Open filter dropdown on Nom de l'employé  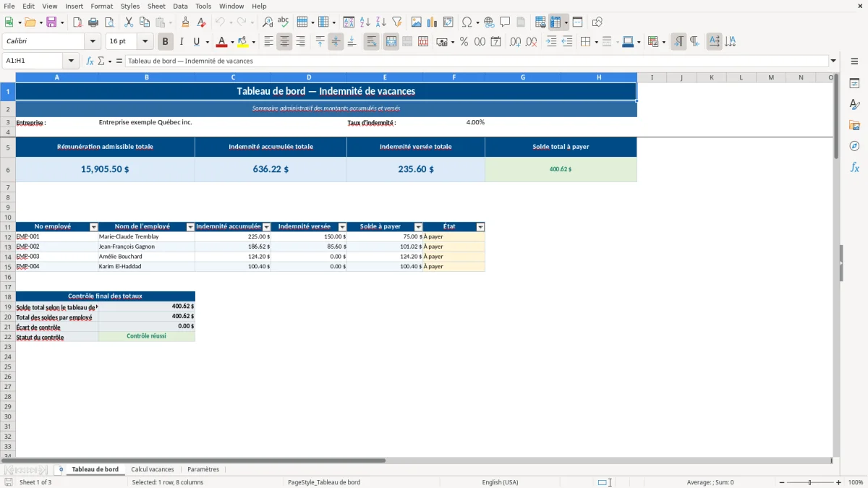pos(190,227)
